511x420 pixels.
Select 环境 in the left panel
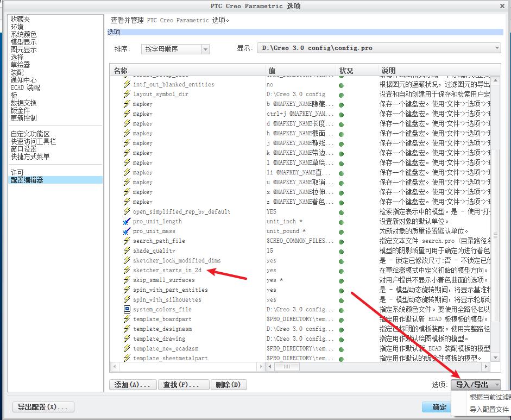17,27
